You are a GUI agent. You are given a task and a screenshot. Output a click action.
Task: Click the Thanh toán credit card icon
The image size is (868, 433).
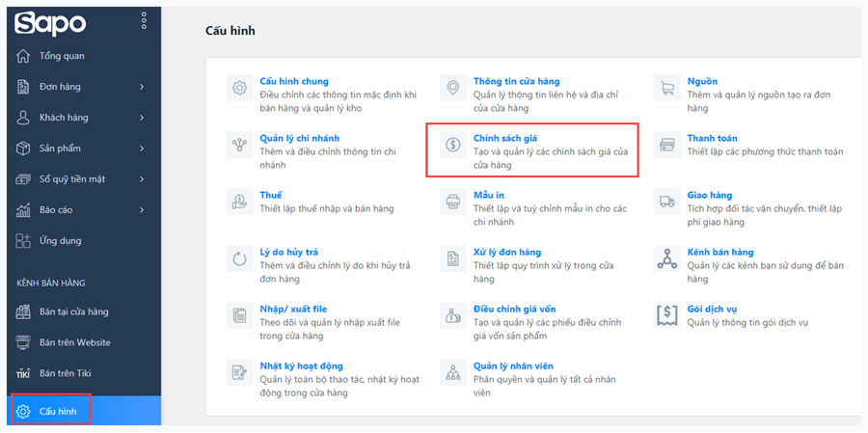point(667,145)
